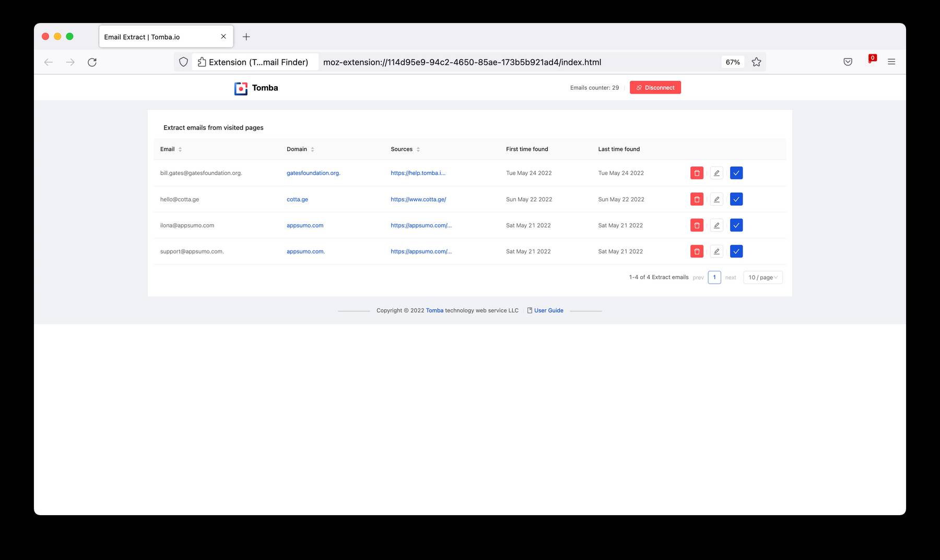Open the cotta.ge domain link
This screenshot has height=560, width=940.
click(x=297, y=199)
